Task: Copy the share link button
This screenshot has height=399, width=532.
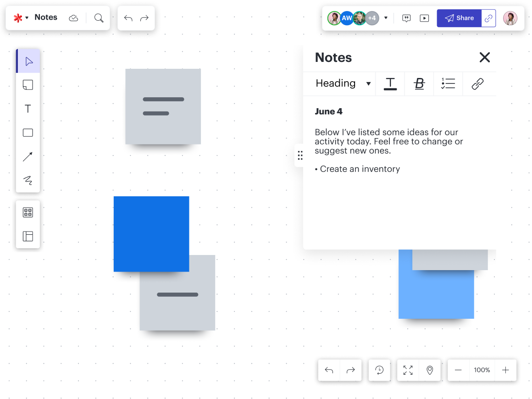Action: coord(489,18)
